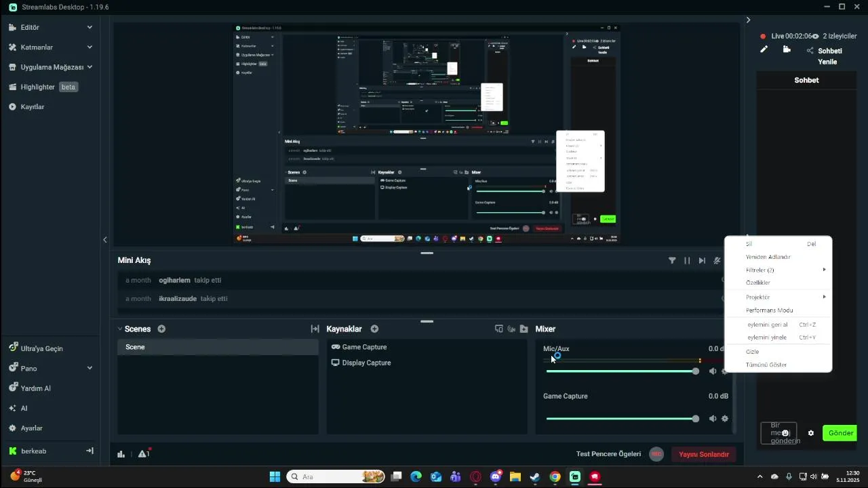Collapse chat panel with top chevron
868x488 pixels.
(748, 20)
